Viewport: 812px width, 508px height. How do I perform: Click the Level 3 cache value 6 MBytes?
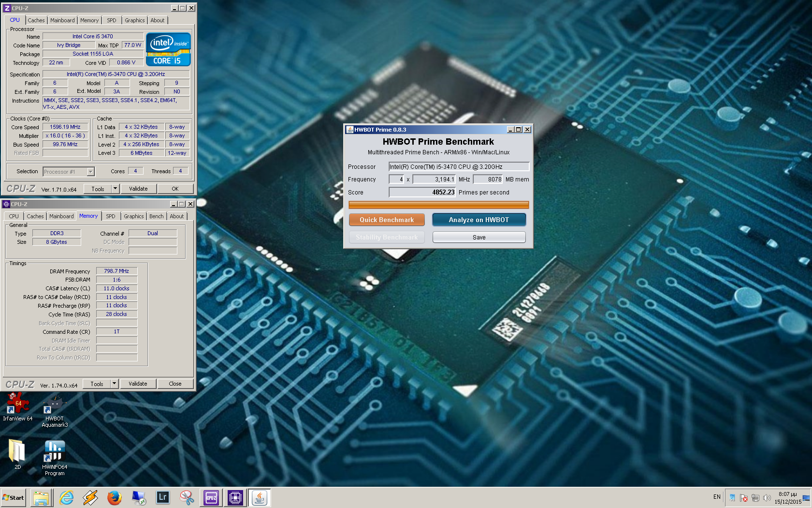click(142, 153)
